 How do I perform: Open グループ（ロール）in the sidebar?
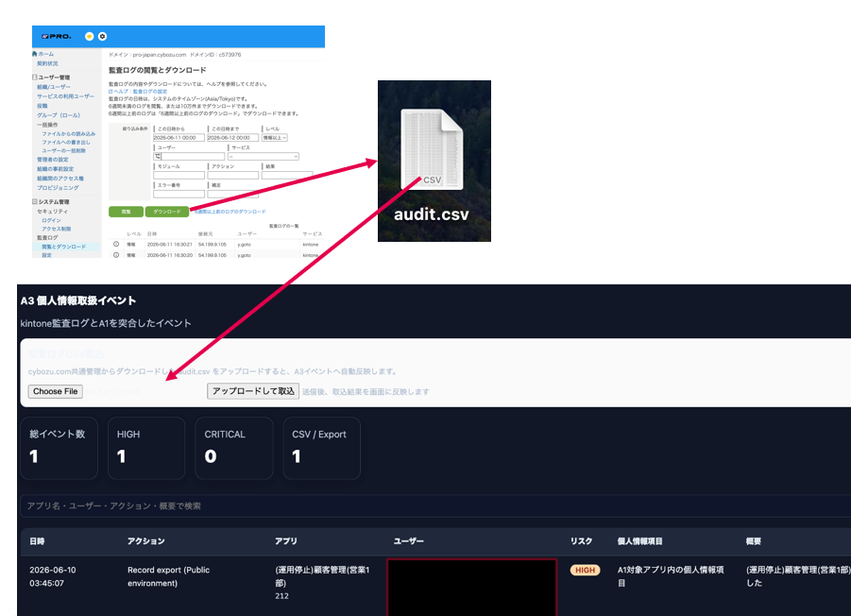click(58, 115)
